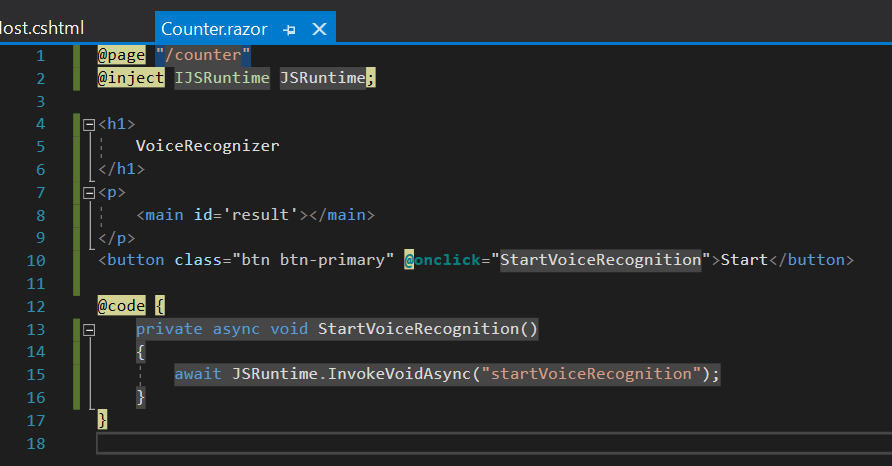This screenshot has width=892, height=466.
Task: Select the IJSRuntime type name
Action: (222, 78)
